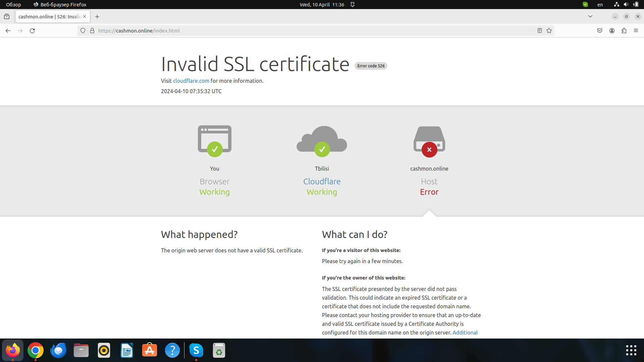Screen dimensions: 644x362
Task: Switch keyboard layout from en
Action: (600, 4)
